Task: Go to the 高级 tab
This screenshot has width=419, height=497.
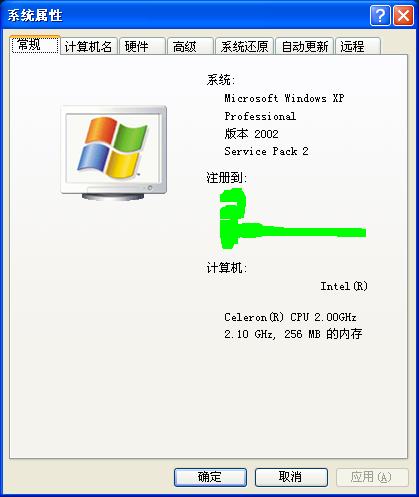Action: coord(190,46)
